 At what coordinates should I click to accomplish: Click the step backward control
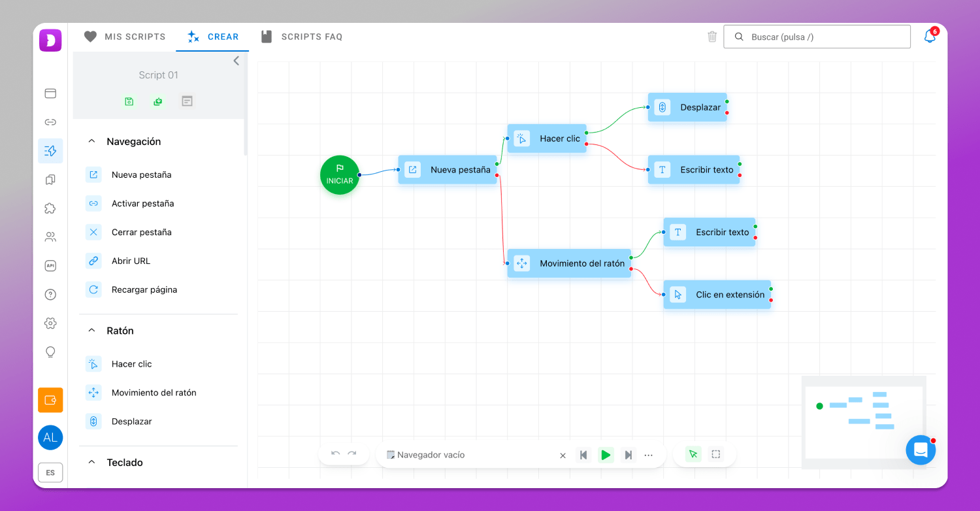click(x=583, y=455)
